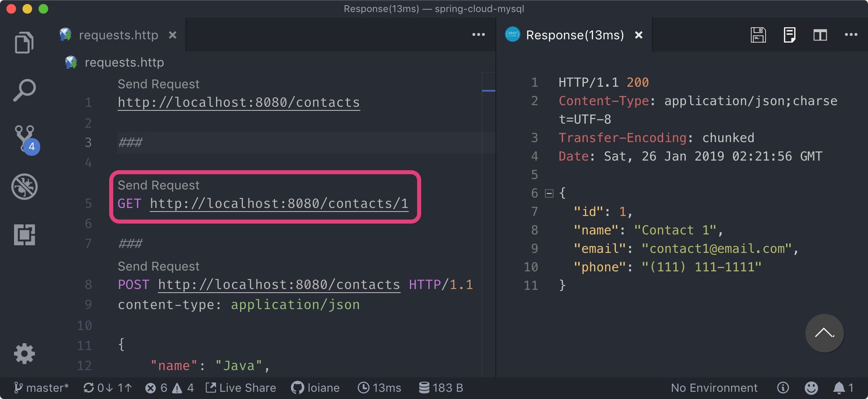Split the Response editor
This screenshot has height=399, width=868.
click(x=820, y=35)
